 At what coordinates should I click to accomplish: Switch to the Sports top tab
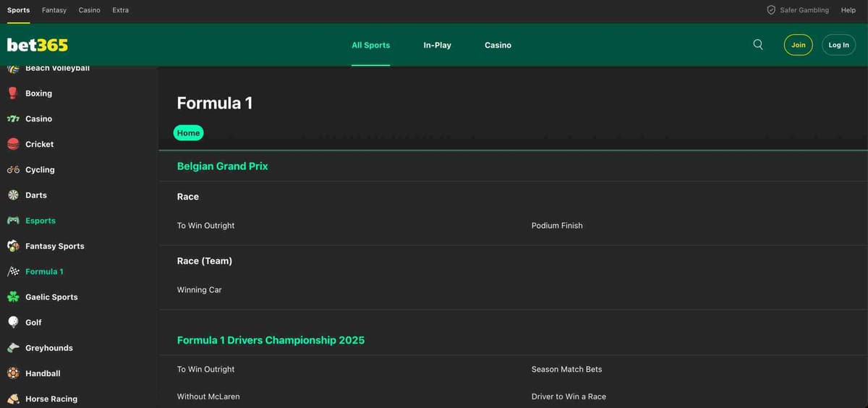[x=19, y=10]
